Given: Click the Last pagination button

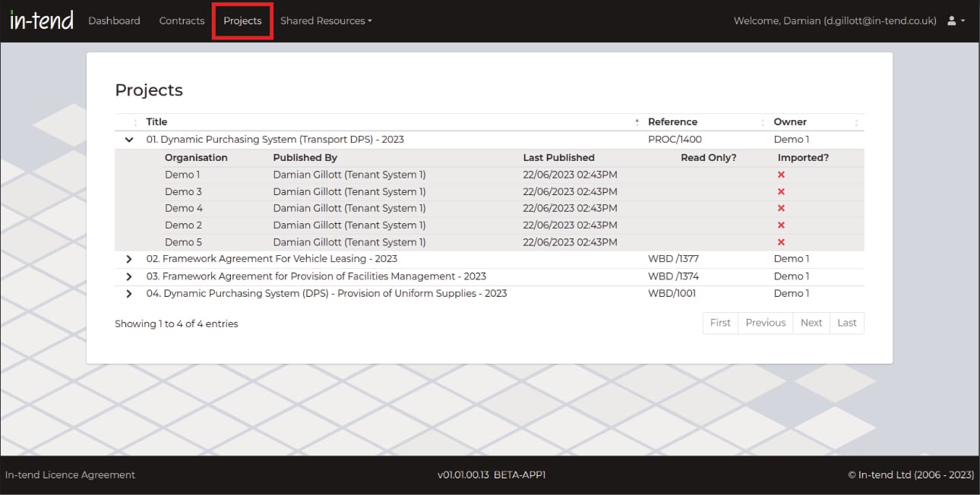Looking at the screenshot, I should 846,323.
